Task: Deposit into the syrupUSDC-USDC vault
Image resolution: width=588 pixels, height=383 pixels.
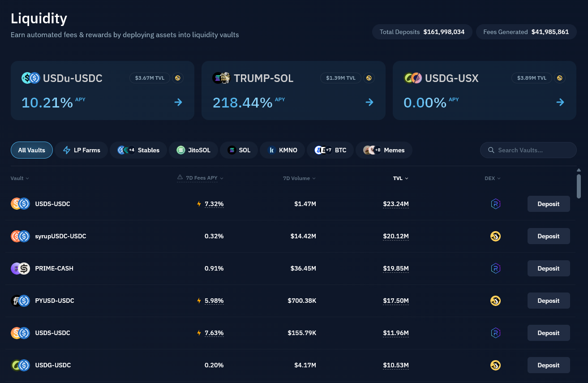Action: pyautogui.click(x=549, y=236)
